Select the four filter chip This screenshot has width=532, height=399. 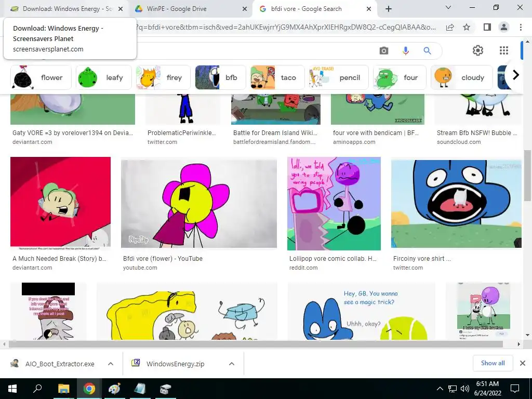[400, 77]
